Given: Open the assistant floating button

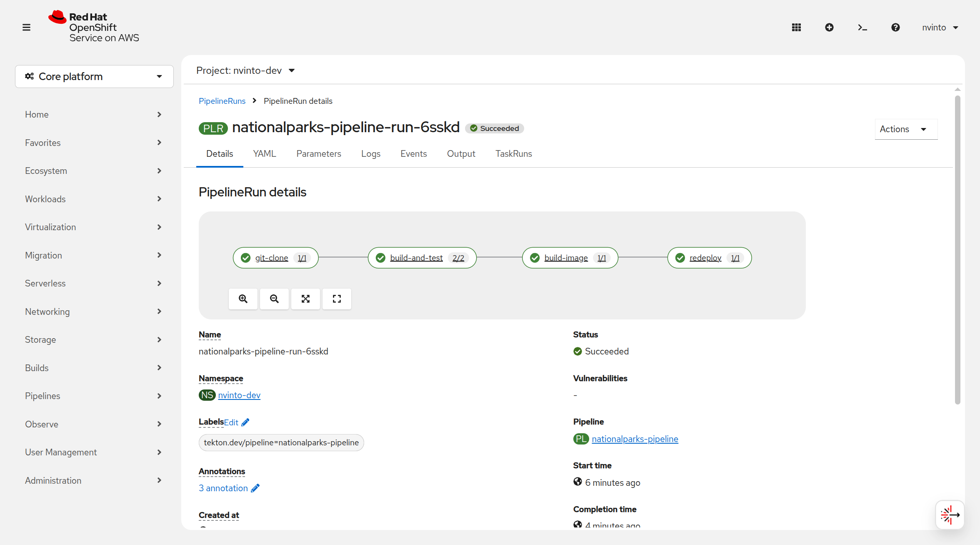Looking at the screenshot, I should point(950,515).
